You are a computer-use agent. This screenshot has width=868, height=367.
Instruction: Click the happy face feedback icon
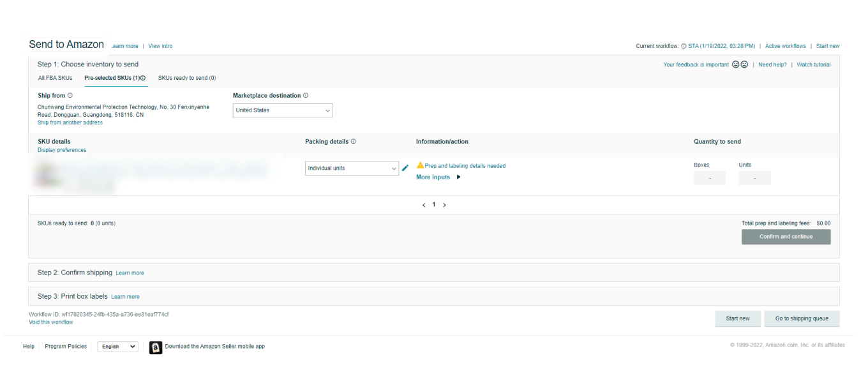click(735, 64)
